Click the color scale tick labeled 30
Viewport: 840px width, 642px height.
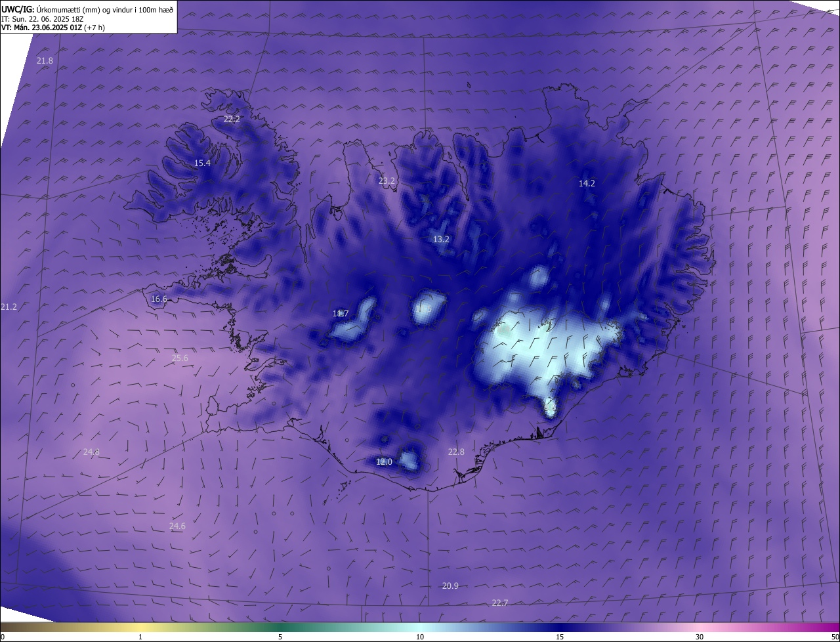tap(700, 637)
